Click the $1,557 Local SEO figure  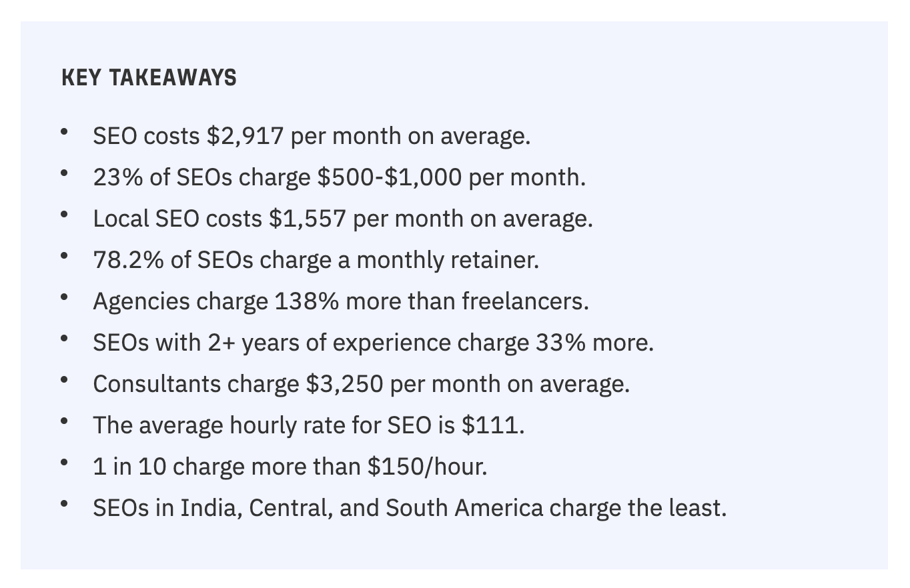(307, 219)
